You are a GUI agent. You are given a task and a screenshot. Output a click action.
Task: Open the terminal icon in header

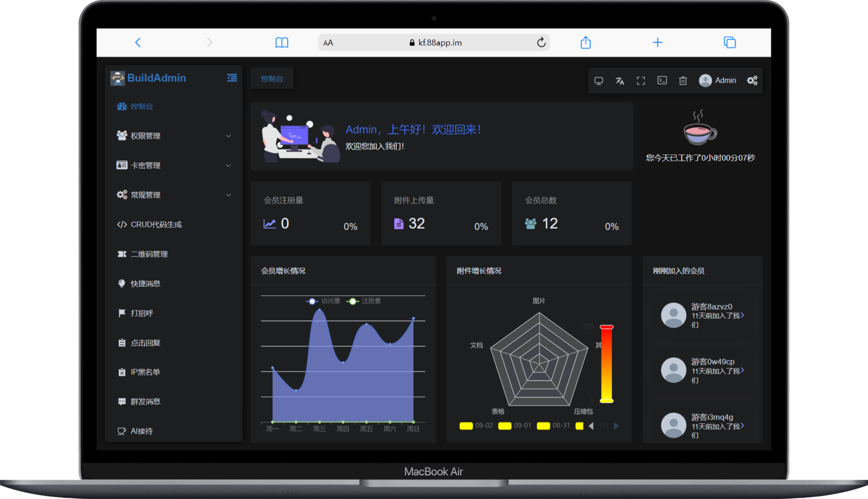point(662,80)
